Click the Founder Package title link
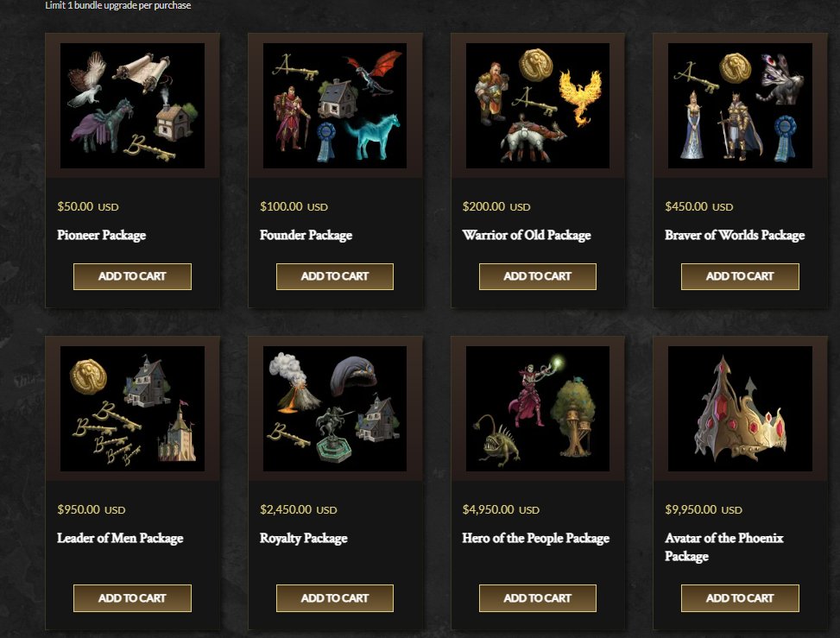The height and width of the screenshot is (638, 840). click(306, 235)
